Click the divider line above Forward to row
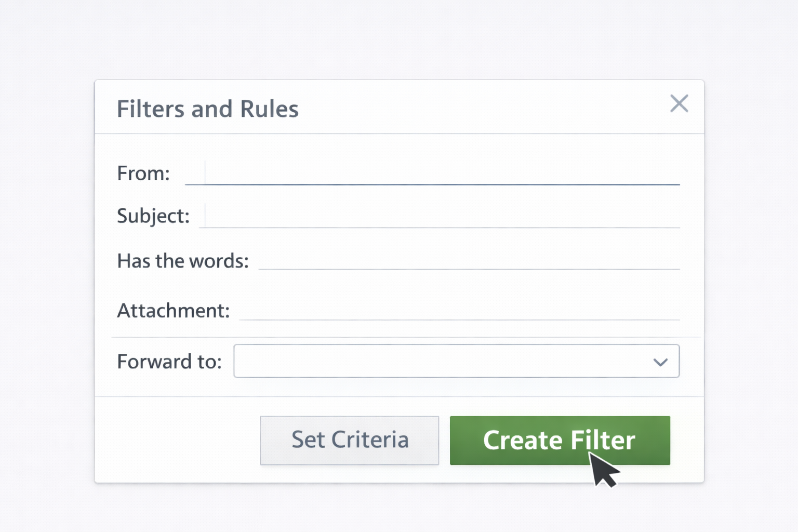 405,337
